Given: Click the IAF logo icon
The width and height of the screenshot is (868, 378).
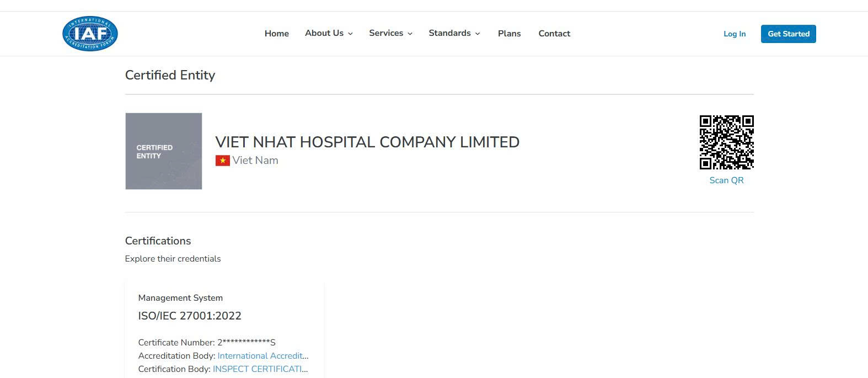Looking at the screenshot, I should pos(90,34).
